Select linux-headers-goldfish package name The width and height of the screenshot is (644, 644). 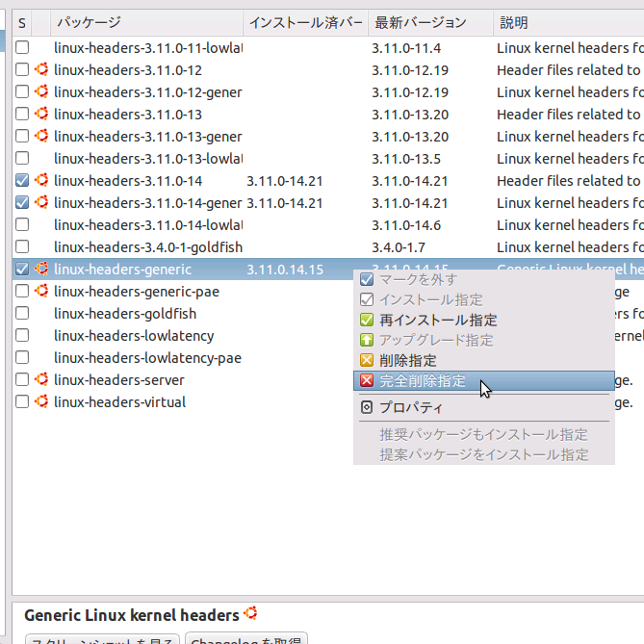[125, 314]
